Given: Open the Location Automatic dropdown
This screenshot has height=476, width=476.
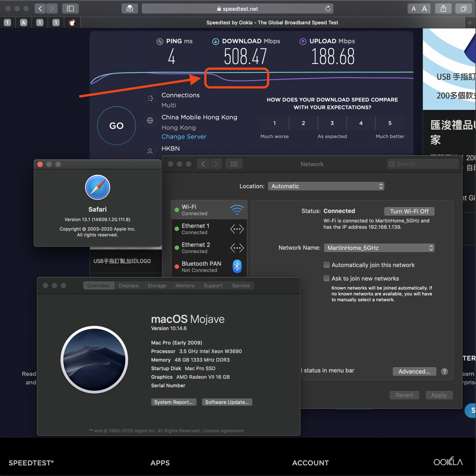Looking at the screenshot, I should (326, 186).
